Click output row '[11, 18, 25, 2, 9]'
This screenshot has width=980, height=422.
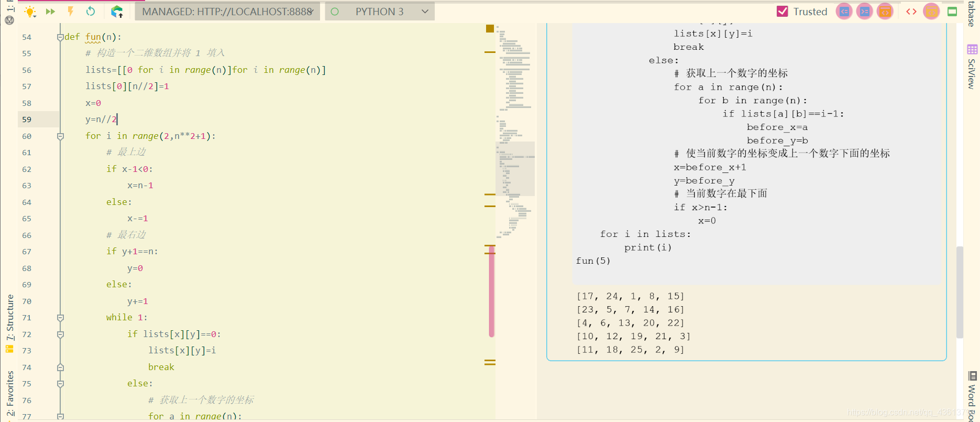(x=631, y=350)
